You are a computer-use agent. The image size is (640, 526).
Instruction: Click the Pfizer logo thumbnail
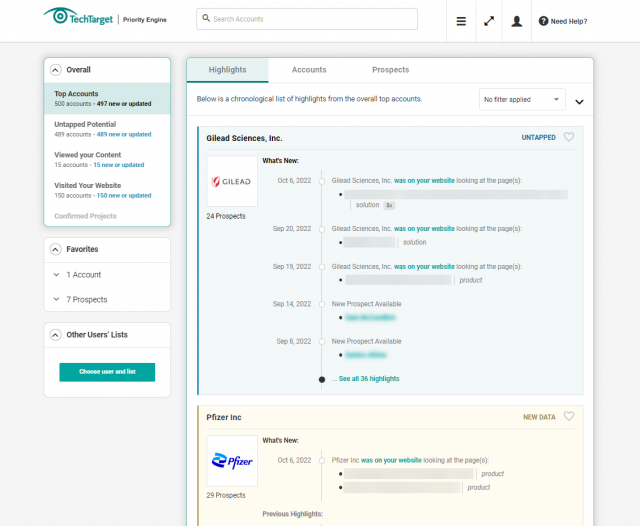click(232, 461)
